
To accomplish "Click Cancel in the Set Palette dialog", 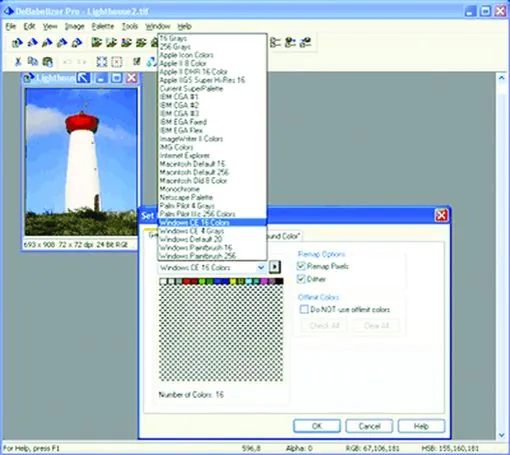I will [x=369, y=426].
